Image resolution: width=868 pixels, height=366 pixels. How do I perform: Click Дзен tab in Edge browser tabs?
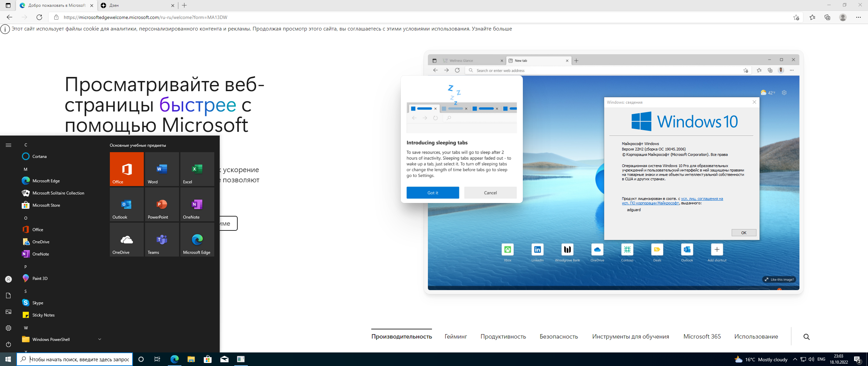click(136, 5)
